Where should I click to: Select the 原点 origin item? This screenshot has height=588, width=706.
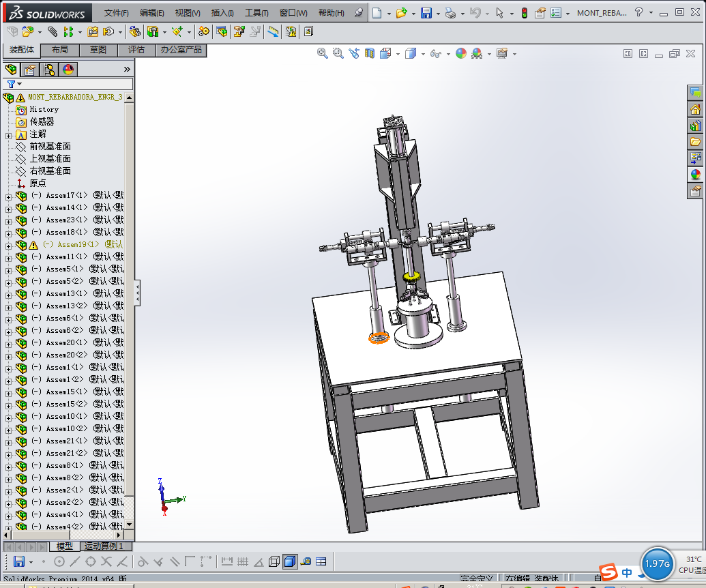[38, 183]
